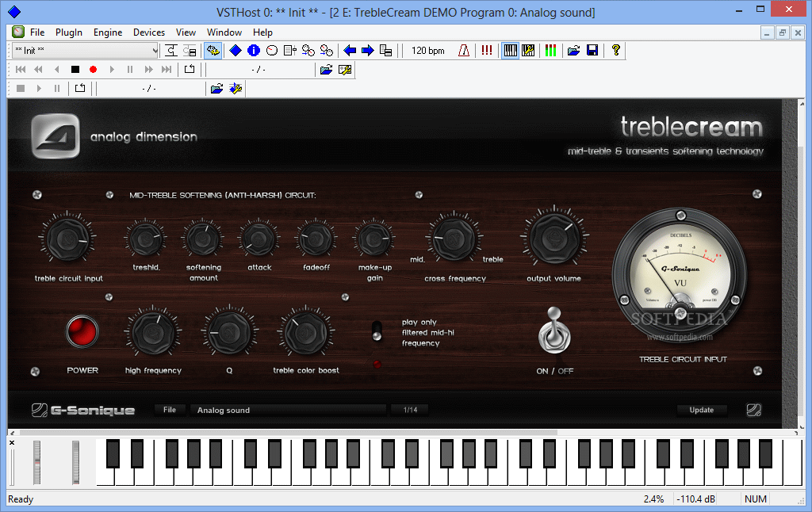
Task: Click the loop icon in recorder toolbar
Action: point(190,70)
